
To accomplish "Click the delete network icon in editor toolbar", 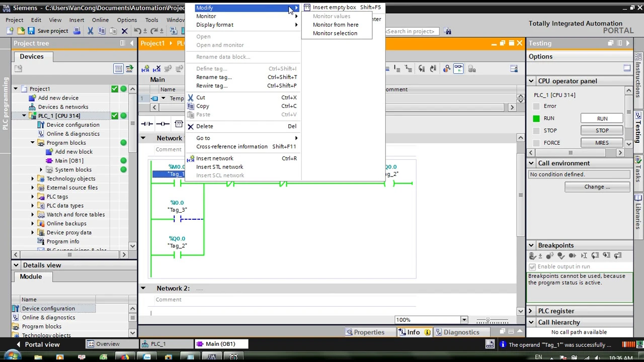I will point(156,68).
